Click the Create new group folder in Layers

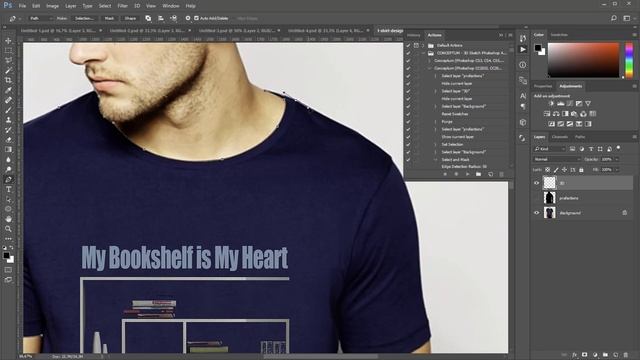click(x=605, y=355)
